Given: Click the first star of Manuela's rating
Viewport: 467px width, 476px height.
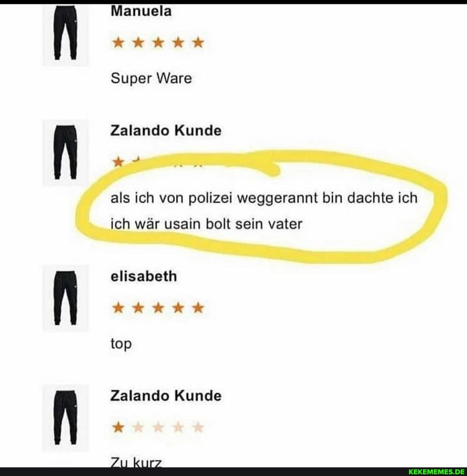Looking at the screenshot, I should [118, 42].
